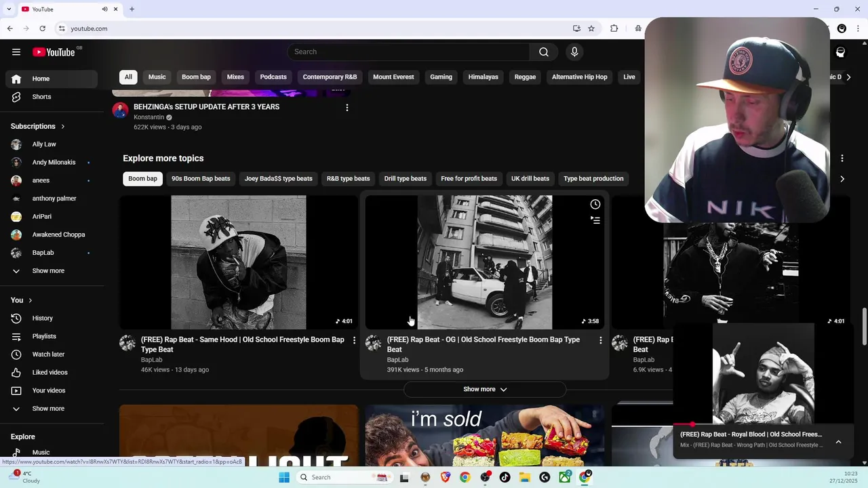Open the Same Hood video thumbnail
Viewport: 868px width, 488px height.
pyautogui.click(x=239, y=262)
